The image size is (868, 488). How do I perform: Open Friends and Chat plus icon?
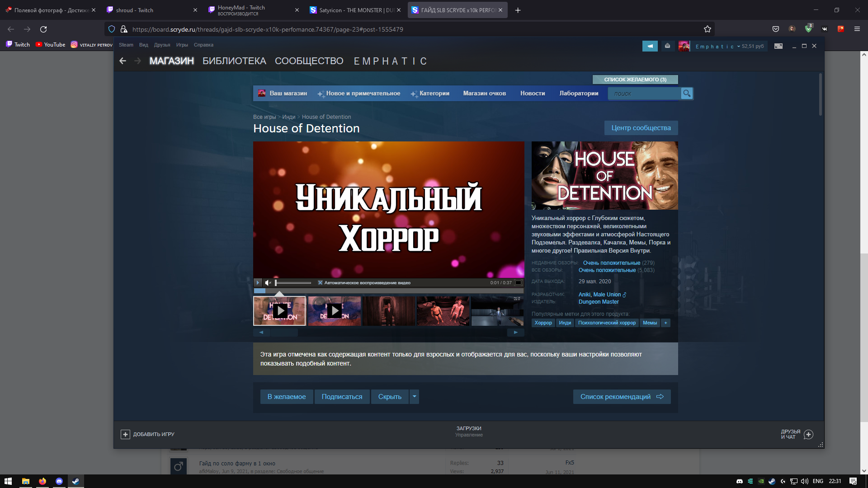(x=808, y=434)
